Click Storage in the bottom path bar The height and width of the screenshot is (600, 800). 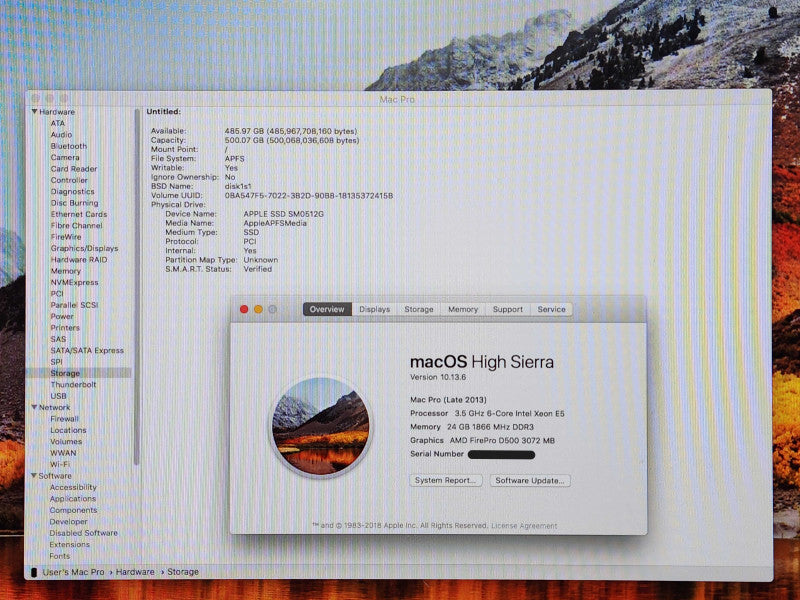[x=183, y=572]
